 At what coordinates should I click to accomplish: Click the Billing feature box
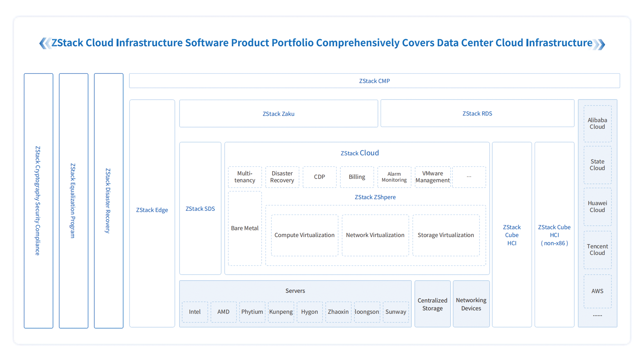pyautogui.click(x=357, y=177)
